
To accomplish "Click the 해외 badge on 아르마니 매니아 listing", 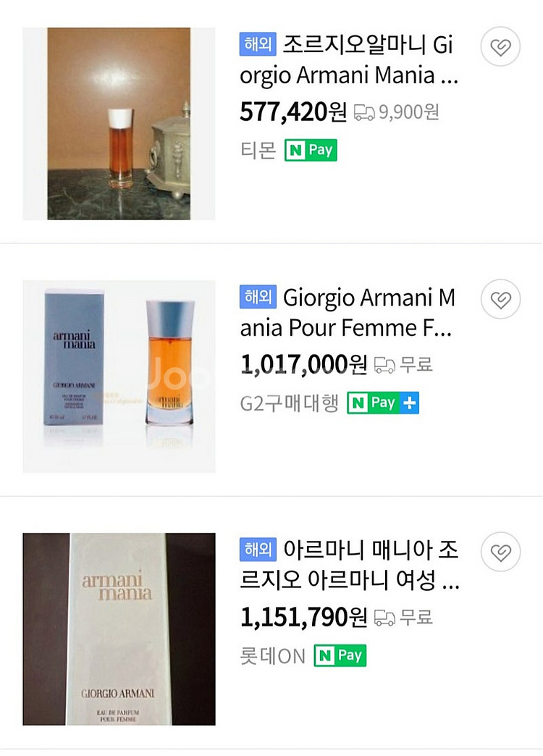I will click(257, 550).
